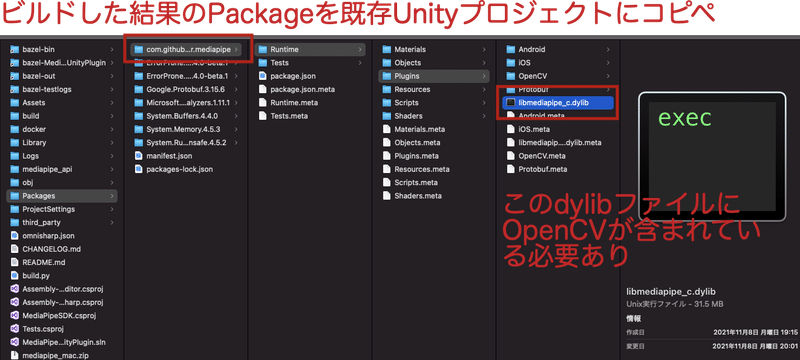The width and height of the screenshot is (800, 360).
Task: Click the third_party folder icon
Action: coord(15,222)
